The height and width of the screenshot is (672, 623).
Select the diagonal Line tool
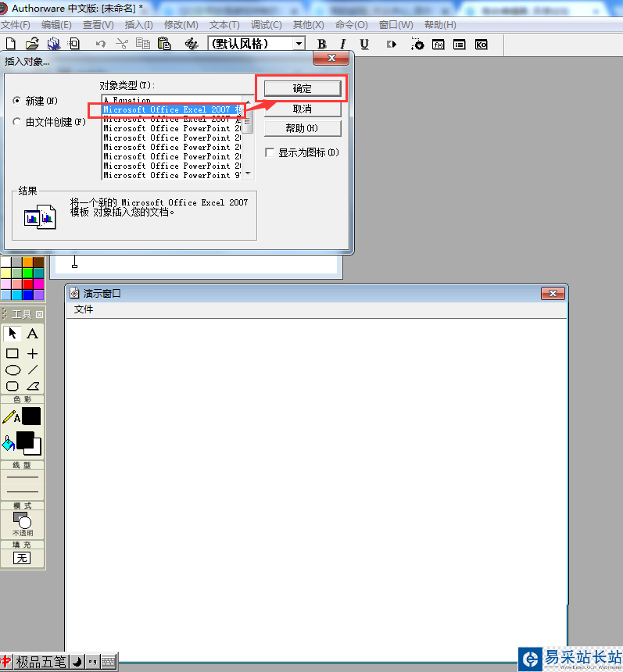(33, 370)
